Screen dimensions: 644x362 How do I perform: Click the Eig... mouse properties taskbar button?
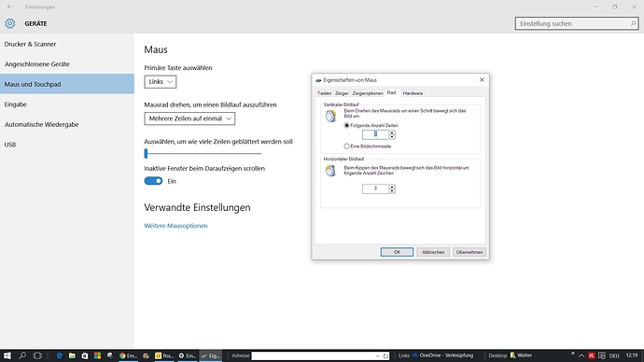coord(211,355)
